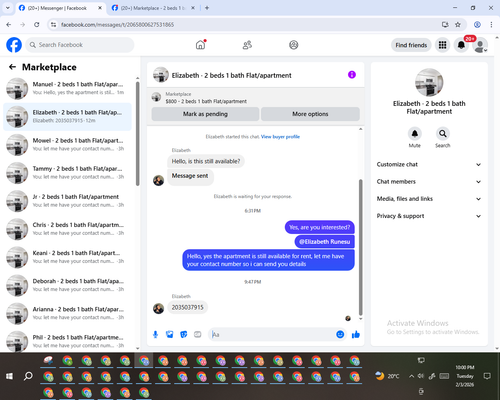Open the Menu grid icon
Screen dimensions: 500x400
point(442,45)
